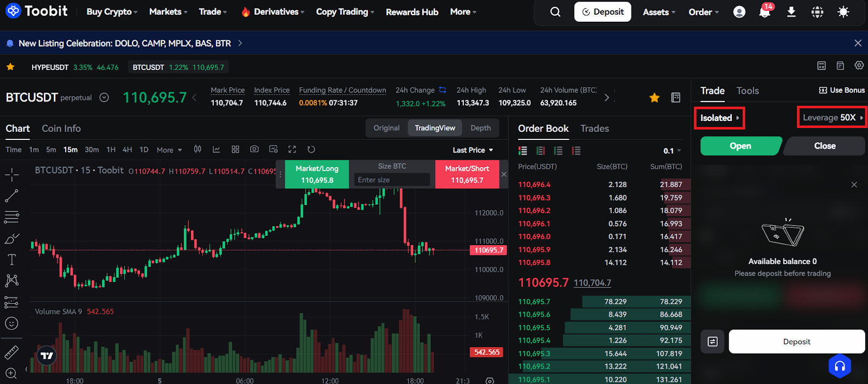Toggle chart fullscreen mode
The height and width of the screenshot is (384, 868).
292,149
